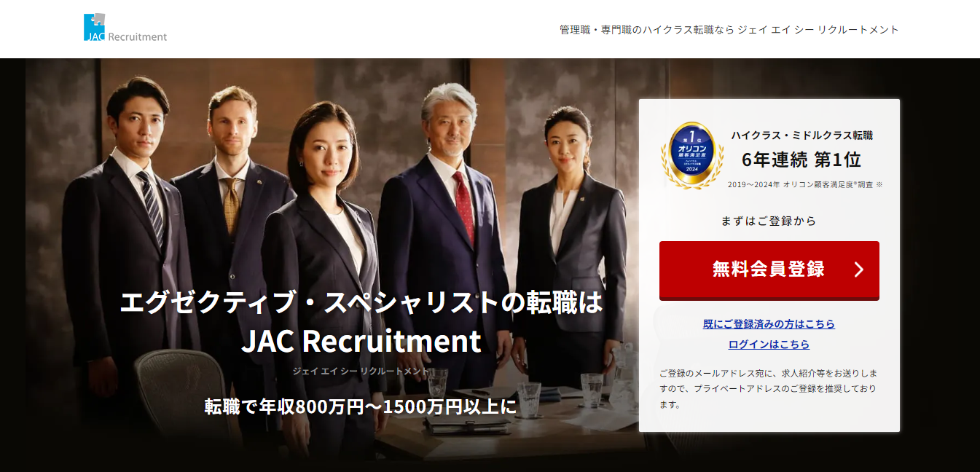
Task: Click the JAC Recruitment logo
Action: click(x=125, y=28)
